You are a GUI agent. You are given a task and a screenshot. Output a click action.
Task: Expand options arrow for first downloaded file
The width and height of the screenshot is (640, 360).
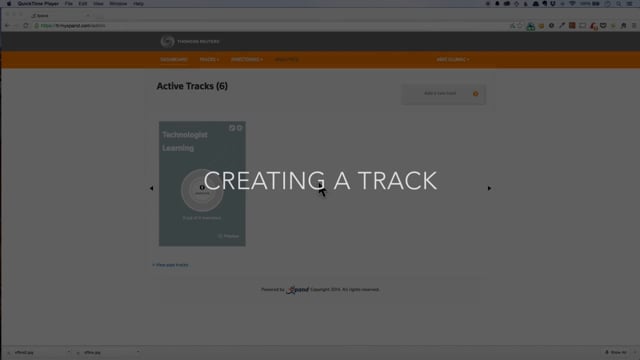tap(69, 352)
